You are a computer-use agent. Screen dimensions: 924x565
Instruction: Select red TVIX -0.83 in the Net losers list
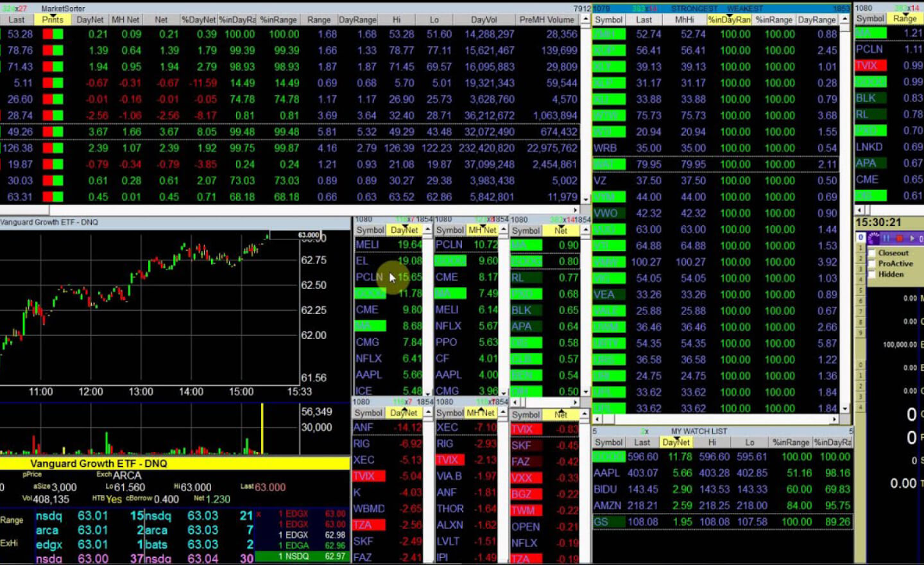pos(545,429)
